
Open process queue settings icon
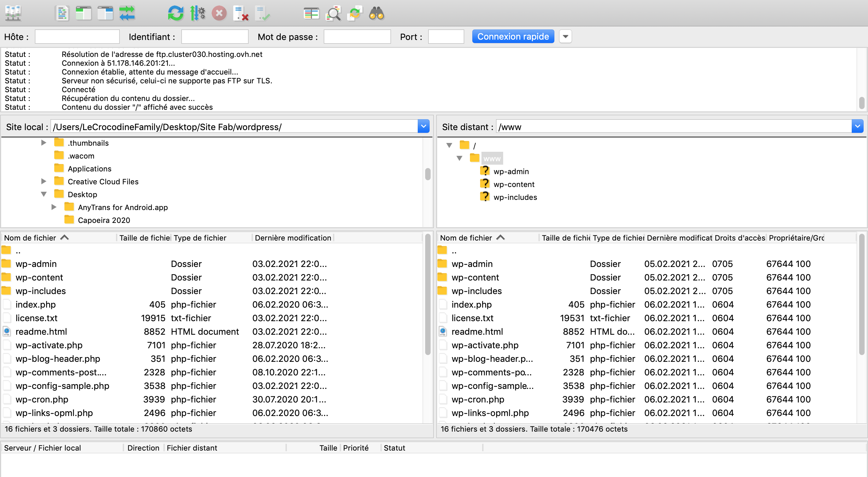point(198,14)
